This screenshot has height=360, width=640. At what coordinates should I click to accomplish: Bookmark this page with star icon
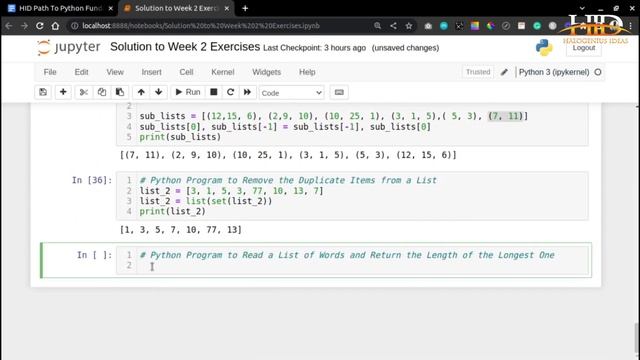pyautogui.click(x=409, y=26)
